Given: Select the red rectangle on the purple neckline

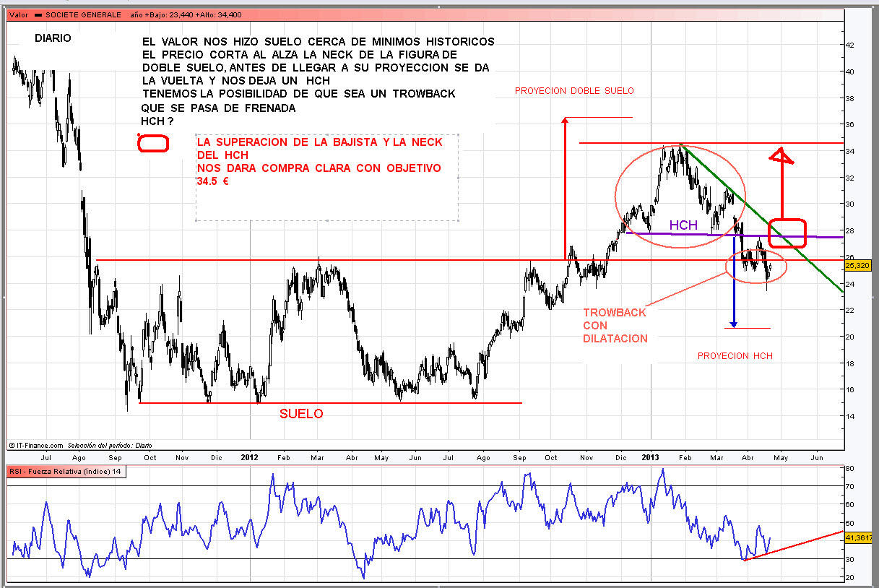Looking at the screenshot, I should tap(786, 231).
